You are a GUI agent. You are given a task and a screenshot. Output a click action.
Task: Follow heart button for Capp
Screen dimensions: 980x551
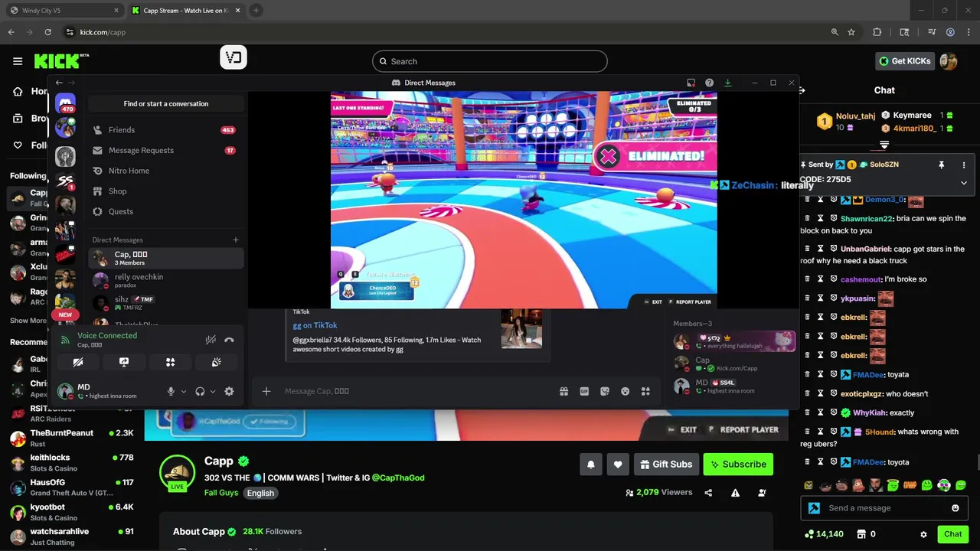click(x=618, y=464)
